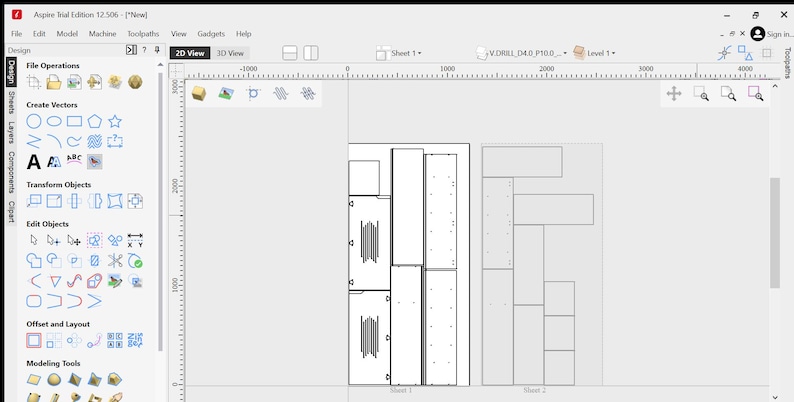Select the Sheet 2 thumbnail in canvas
This screenshot has height=402, width=794.
pos(542,264)
